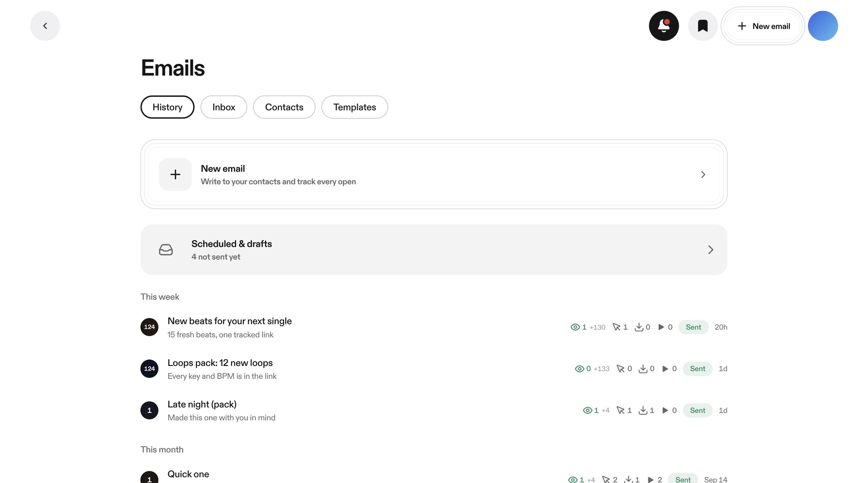Click the cursor clicks icon on New beats row
This screenshot has width=868, height=483.
(616, 327)
